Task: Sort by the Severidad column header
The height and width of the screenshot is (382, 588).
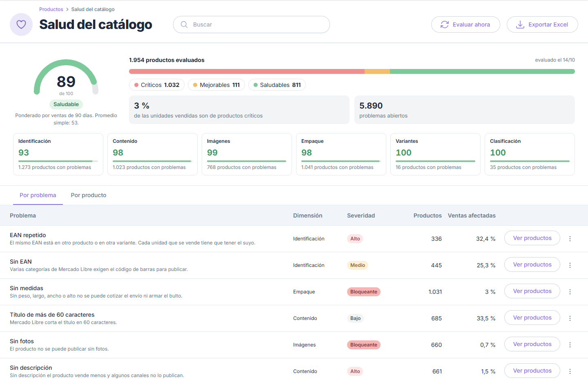Action: pyautogui.click(x=361, y=215)
